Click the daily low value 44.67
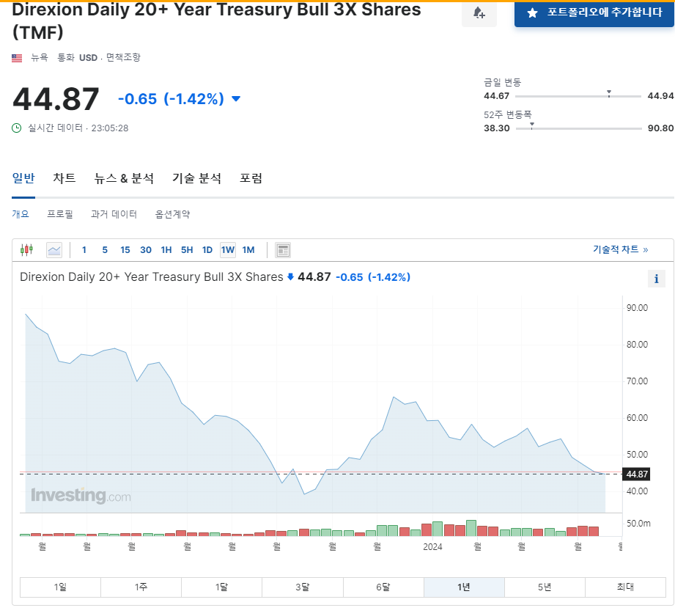The height and width of the screenshot is (616, 675). pyautogui.click(x=496, y=96)
